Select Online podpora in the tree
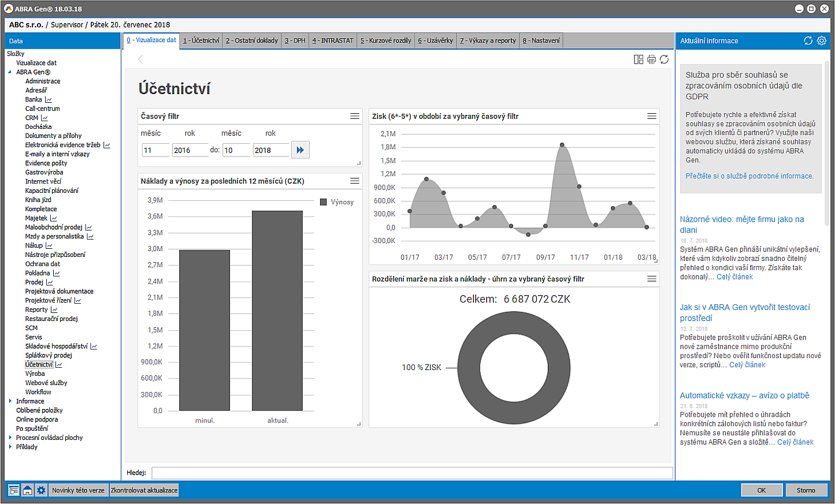 pos(37,420)
